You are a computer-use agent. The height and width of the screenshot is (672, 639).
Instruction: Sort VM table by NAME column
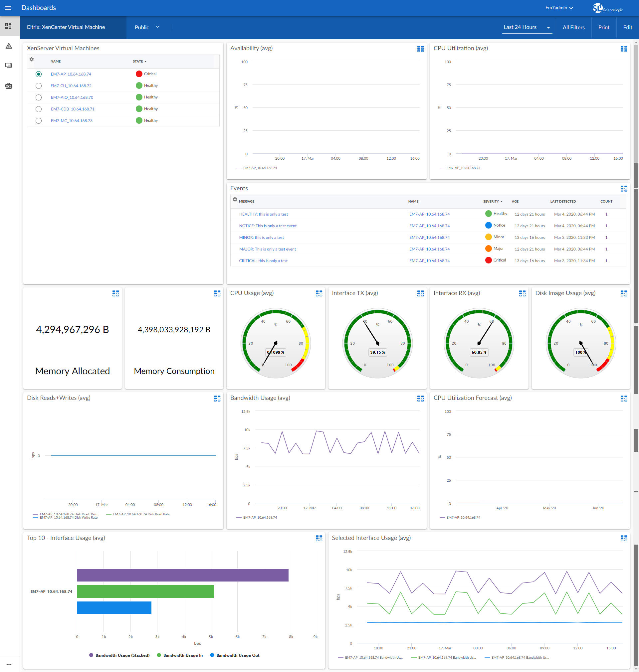(x=56, y=62)
